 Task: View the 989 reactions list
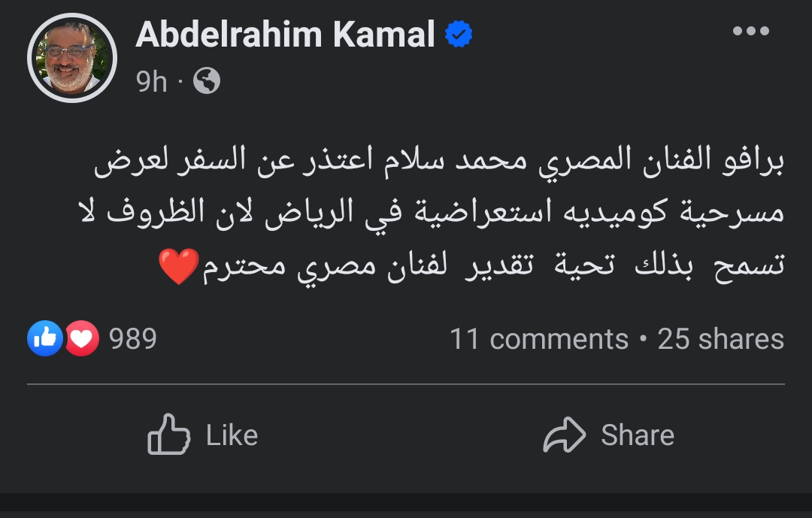133,339
